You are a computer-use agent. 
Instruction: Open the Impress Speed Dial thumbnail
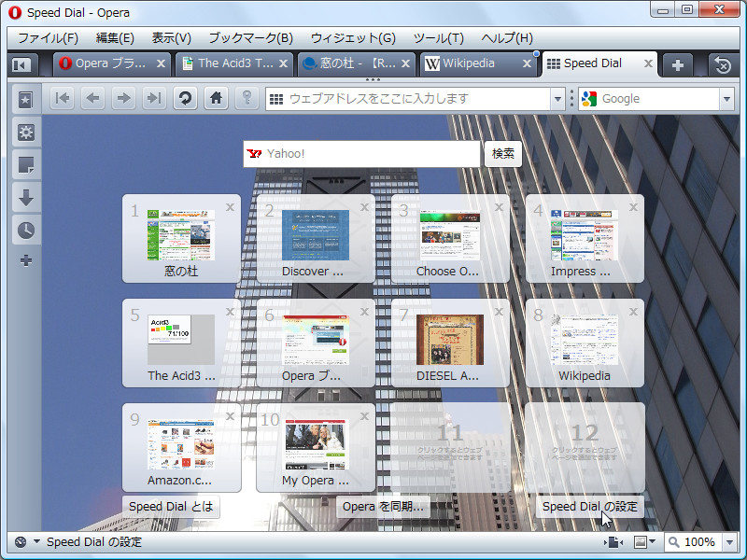pos(585,235)
